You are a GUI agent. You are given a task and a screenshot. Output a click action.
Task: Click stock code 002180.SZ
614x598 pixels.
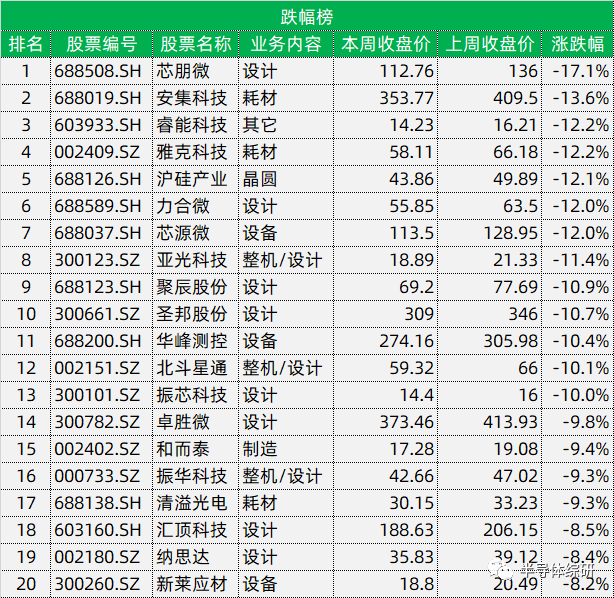97,558
